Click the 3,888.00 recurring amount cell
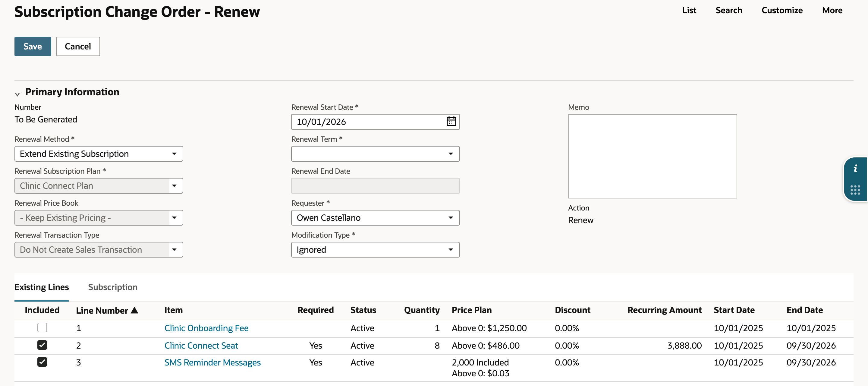The height and width of the screenshot is (386, 868). (684, 346)
